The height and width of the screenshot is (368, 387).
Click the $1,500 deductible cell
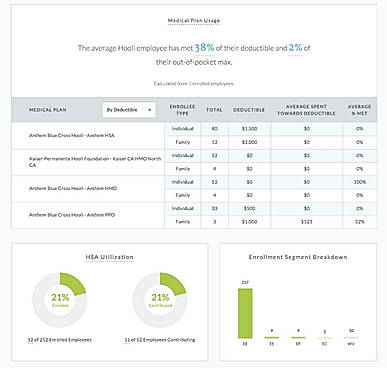click(249, 129)
